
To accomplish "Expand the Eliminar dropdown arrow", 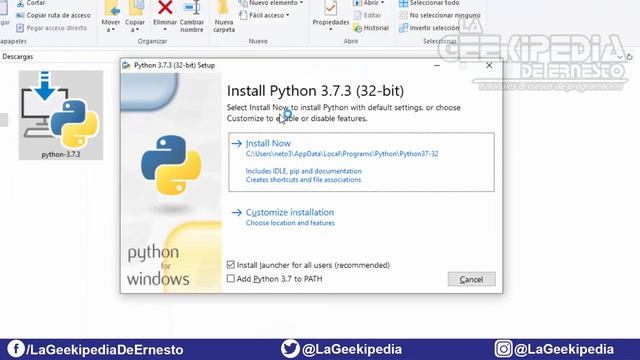I will (165, 30).
